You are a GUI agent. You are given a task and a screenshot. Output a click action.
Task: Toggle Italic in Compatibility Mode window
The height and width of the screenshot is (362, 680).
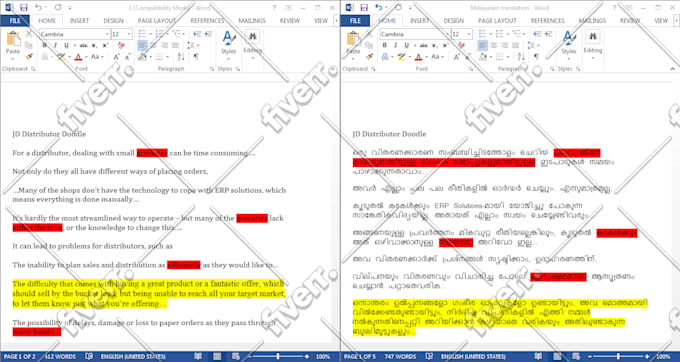point(55,46)
